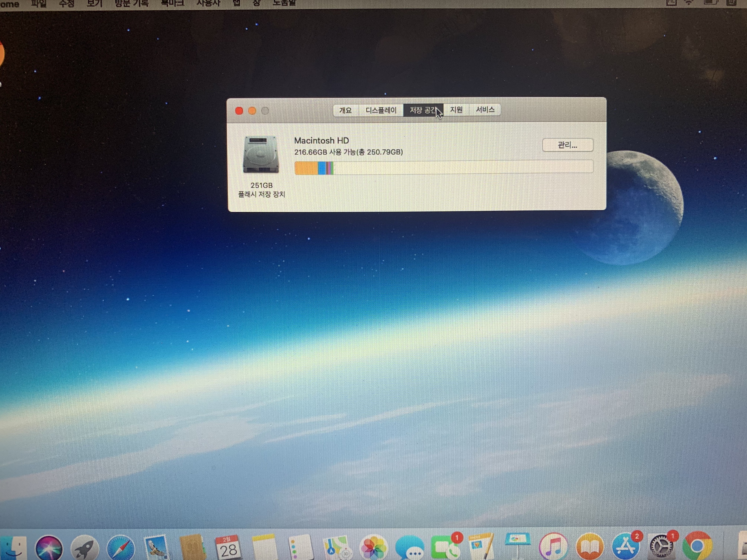Open System Preferences gear icon
The width and height of the screenshot is (747, 560).
(x=661, y=547)
